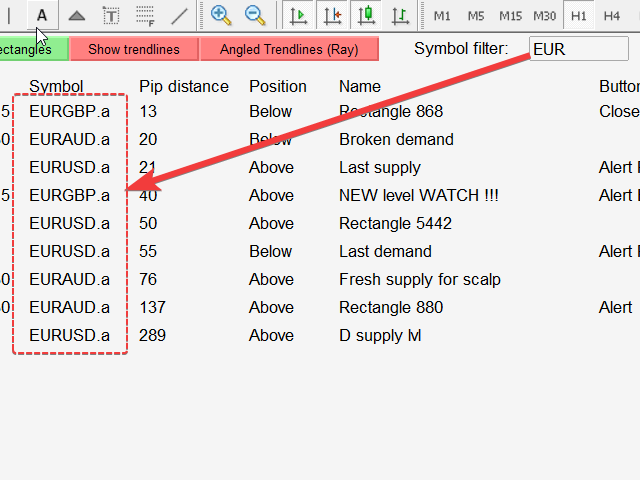Toggle chart shift icon
Viewport: 640px width, 480px height.
[333, 16]
